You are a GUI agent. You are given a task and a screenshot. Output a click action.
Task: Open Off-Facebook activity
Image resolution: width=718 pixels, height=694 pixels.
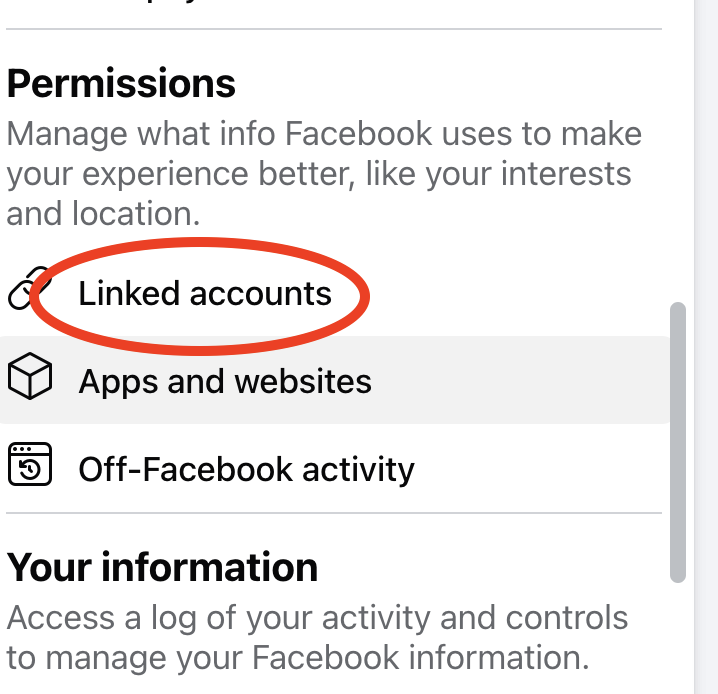tap(246, 469)
